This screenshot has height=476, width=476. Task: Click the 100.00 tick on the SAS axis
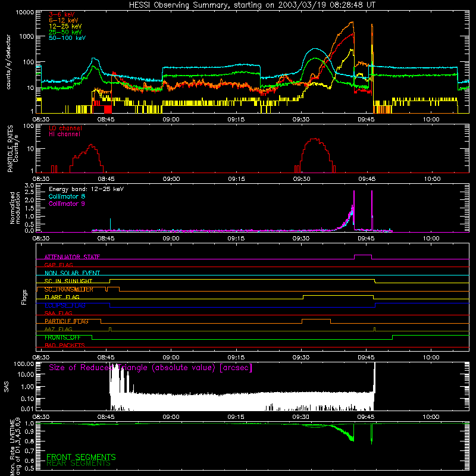(x=24, y=364)
